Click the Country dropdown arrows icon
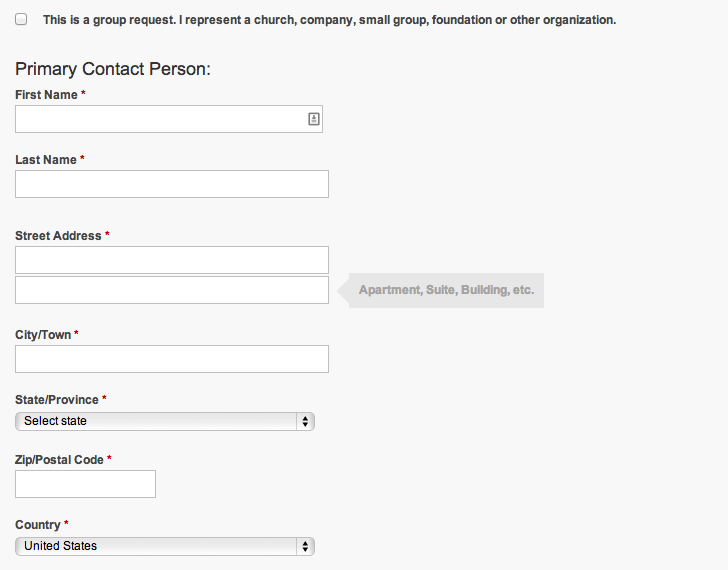Screen dimensions: 728x570 click(305, 546)
